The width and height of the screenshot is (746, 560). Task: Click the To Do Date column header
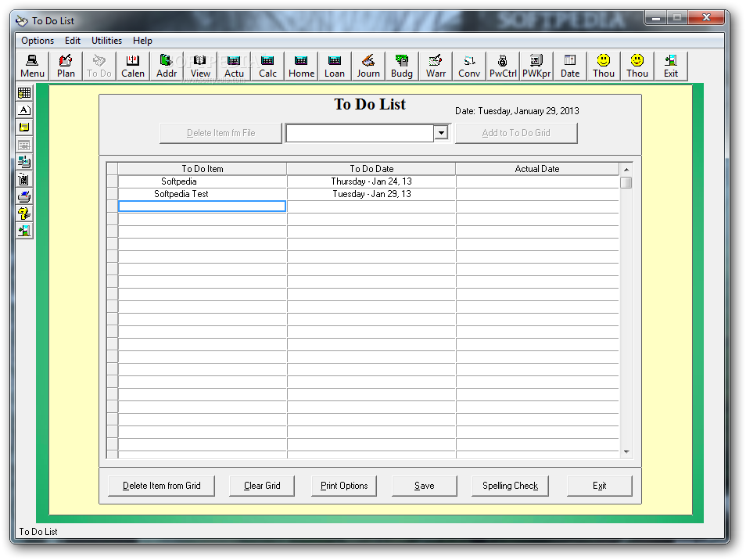[371, 169]
